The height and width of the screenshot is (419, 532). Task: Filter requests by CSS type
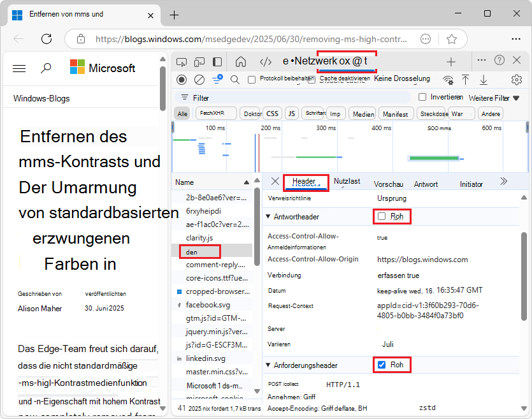(272, 114)
